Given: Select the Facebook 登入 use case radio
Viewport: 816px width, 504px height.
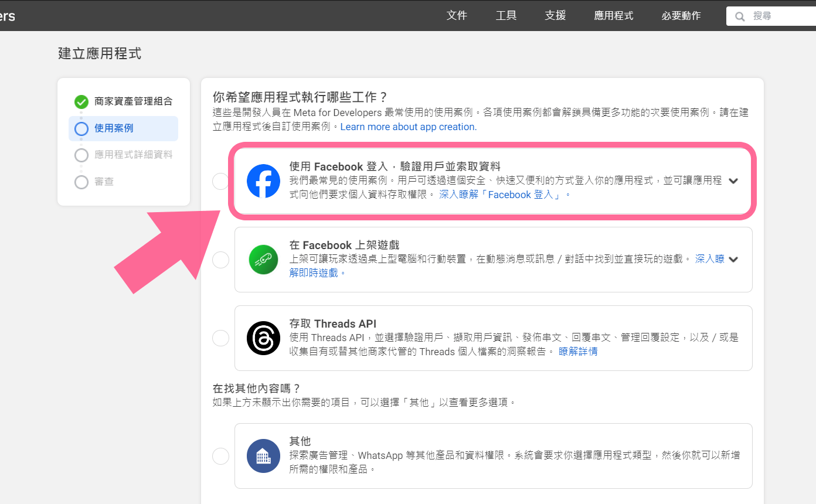Looking at the screenshot, I should (x=220, y=181).
